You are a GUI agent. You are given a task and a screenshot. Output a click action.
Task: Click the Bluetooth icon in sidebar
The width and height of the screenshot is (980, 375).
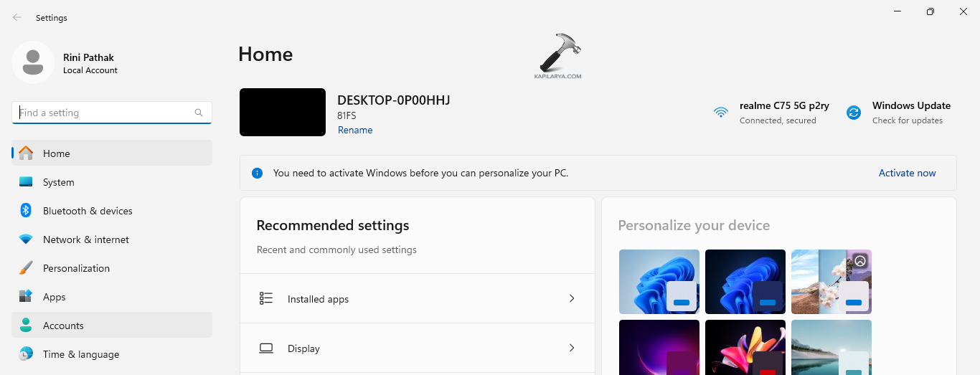click(26, 211)
